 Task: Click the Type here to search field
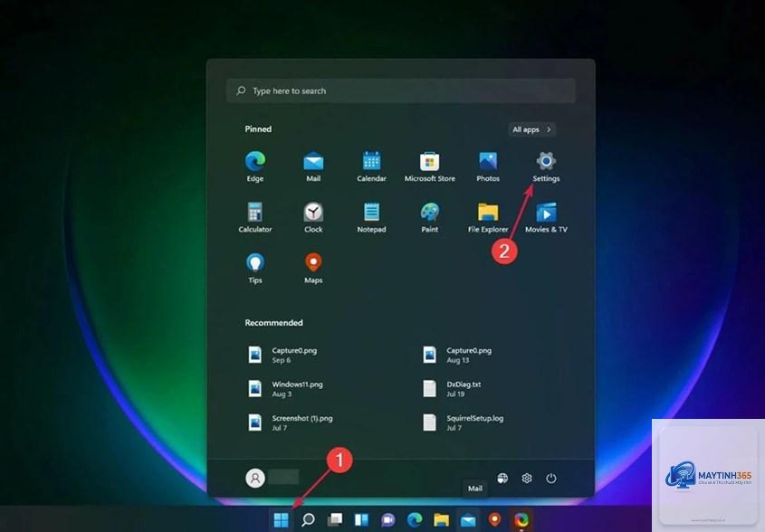point(401,90)
